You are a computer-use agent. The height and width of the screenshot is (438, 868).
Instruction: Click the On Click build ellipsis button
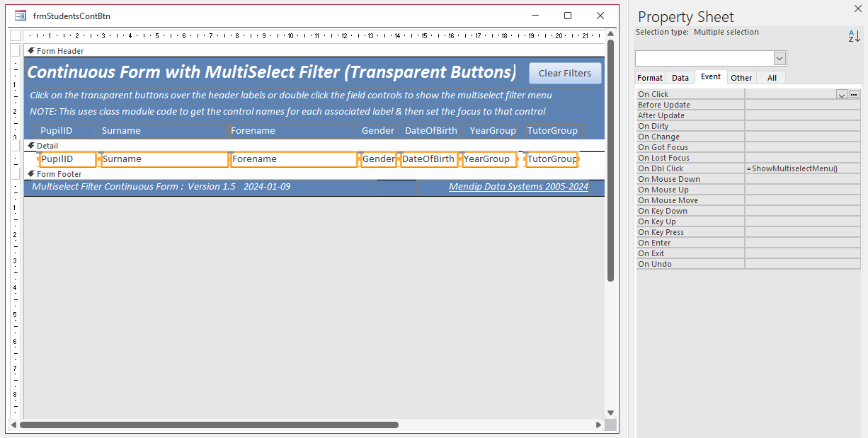[855, 94]
